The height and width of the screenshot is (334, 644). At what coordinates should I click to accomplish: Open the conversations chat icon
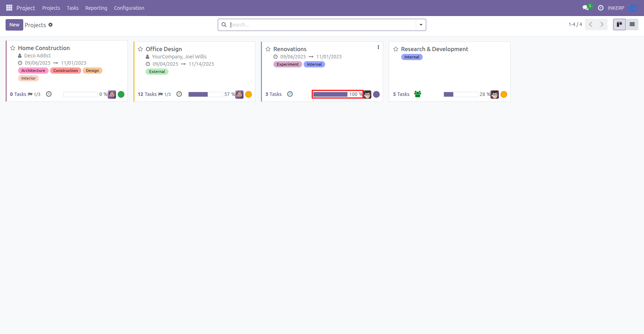(x=586, y=8)
